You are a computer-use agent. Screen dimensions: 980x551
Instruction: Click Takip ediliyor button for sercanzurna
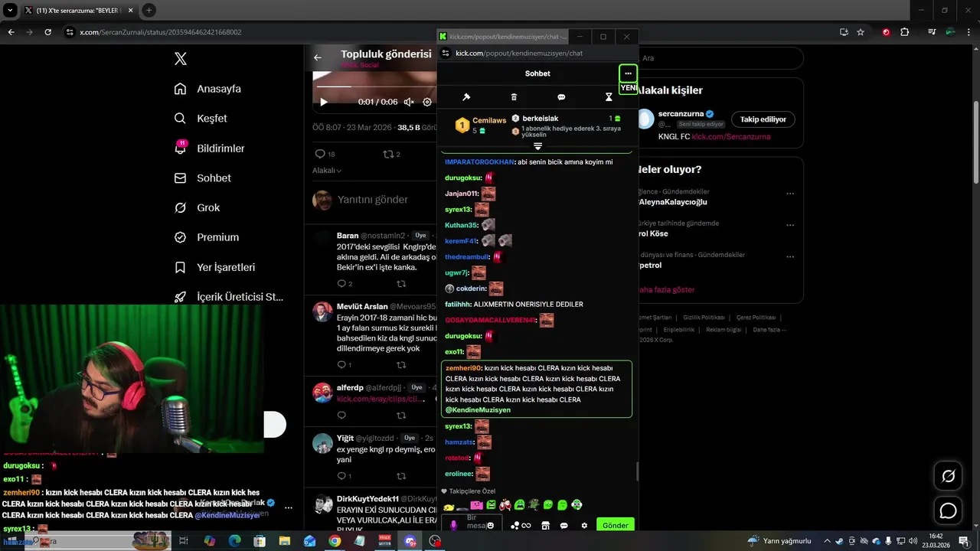pyautogui.click(x=763, y=119)
